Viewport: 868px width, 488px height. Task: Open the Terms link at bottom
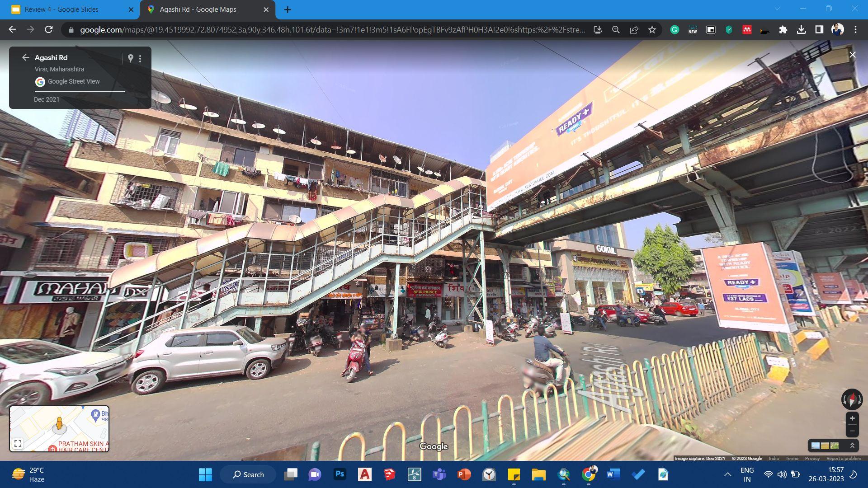[792, 459]
